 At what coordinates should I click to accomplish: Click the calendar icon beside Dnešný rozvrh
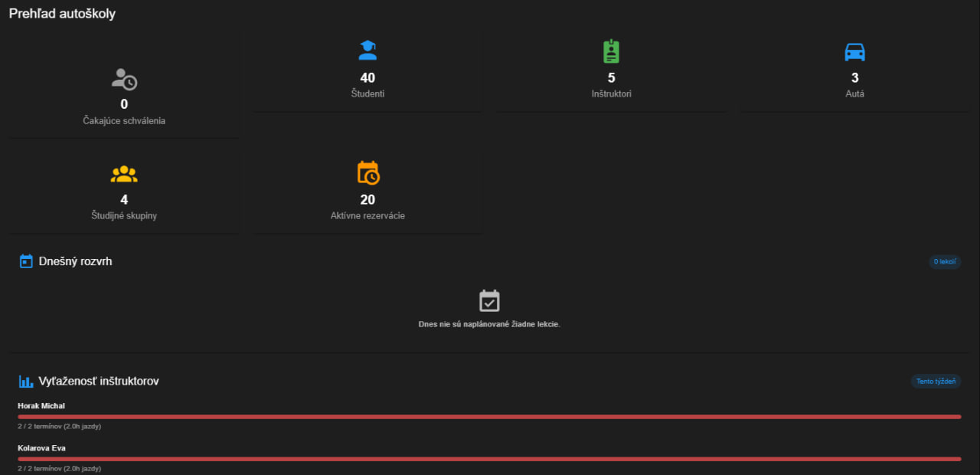[26, 261]
